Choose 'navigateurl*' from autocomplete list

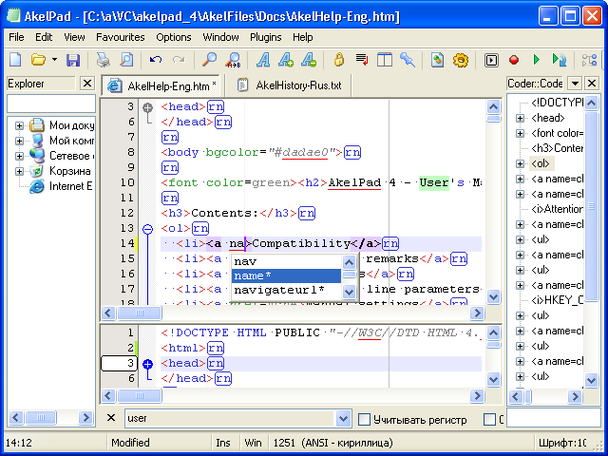point(287,290)
